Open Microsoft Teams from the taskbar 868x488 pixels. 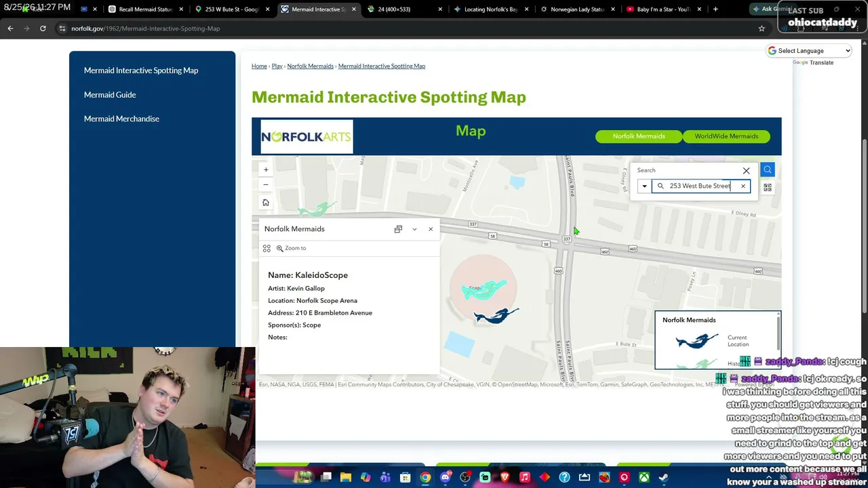[x=385, y=477]
